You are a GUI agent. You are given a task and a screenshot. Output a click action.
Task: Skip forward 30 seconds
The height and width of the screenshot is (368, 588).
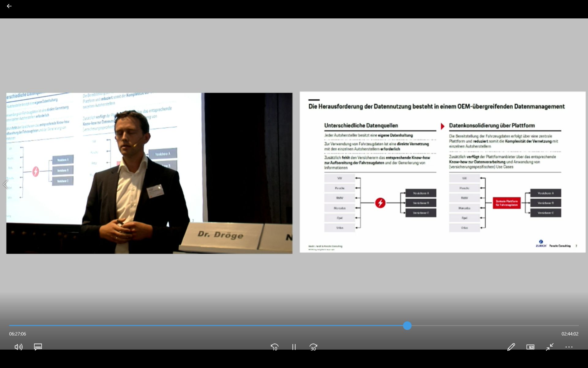click(313, 347)
